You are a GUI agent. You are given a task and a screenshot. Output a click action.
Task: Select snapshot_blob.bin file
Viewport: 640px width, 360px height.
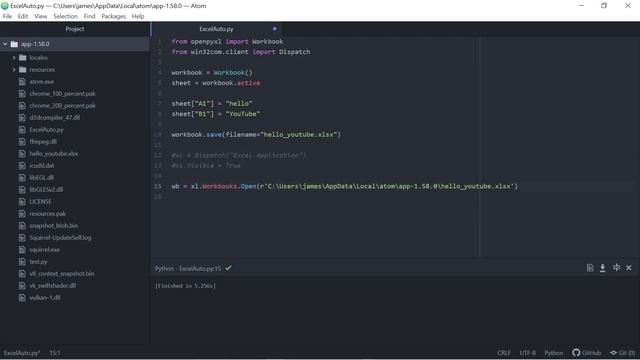[x=53, y=226]
